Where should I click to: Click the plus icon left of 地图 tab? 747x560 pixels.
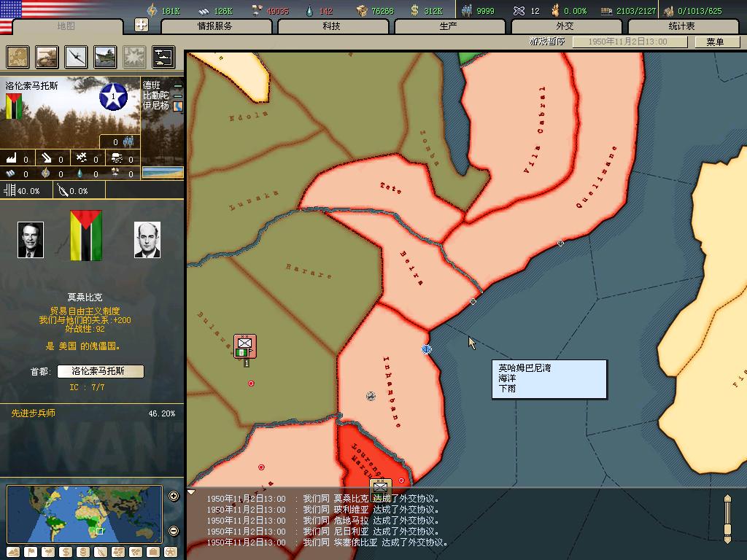(142, 25)
